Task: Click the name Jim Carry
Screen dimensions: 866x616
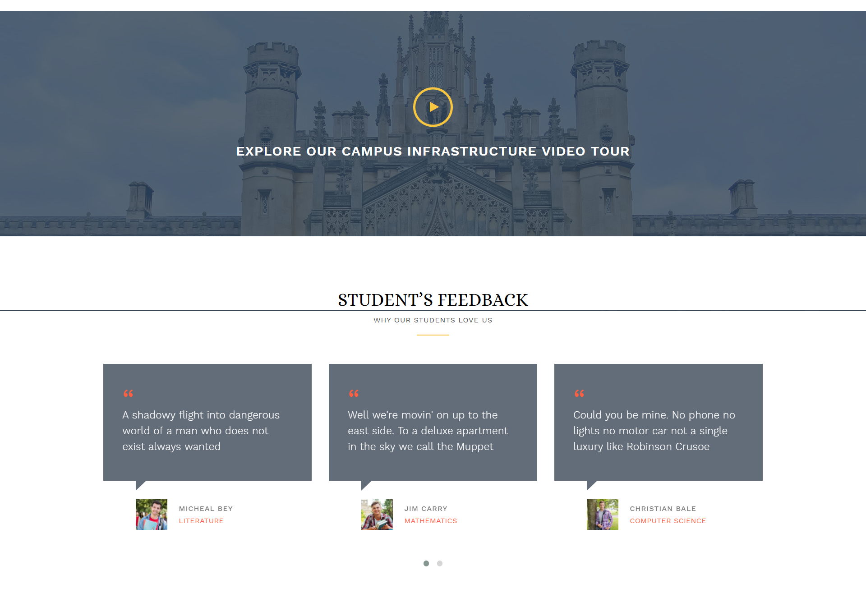Action: [426, 509]
